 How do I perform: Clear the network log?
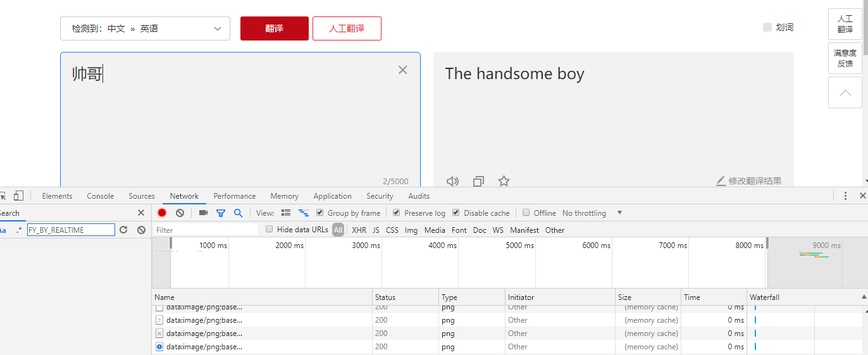coord(180,213)
